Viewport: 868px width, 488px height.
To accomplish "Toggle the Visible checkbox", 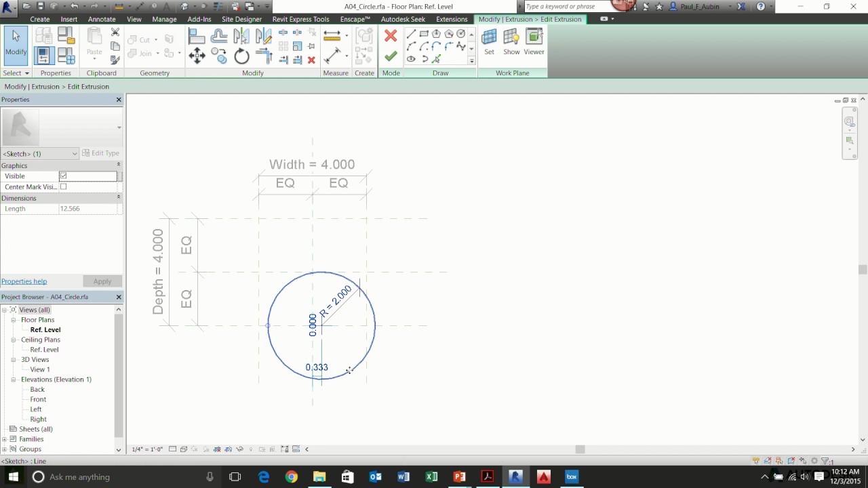I will [x=63, y=176].
